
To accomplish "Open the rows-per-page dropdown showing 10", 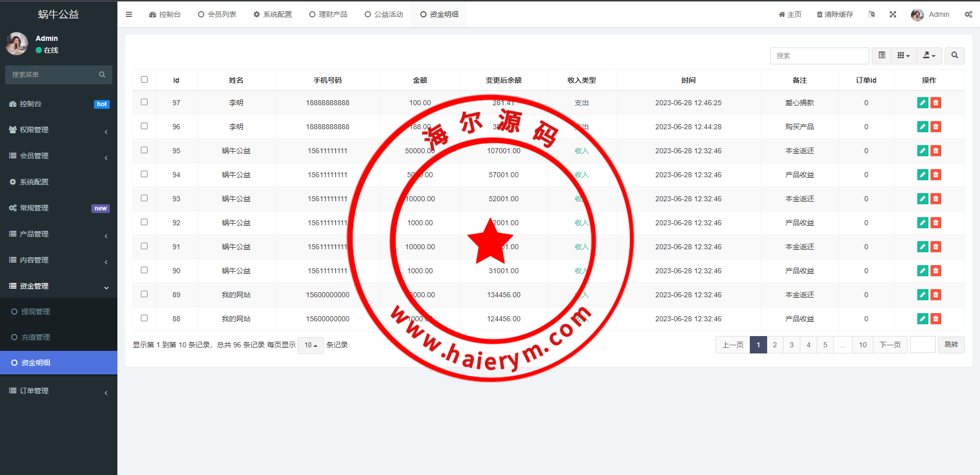I will (x=310, y=345).
